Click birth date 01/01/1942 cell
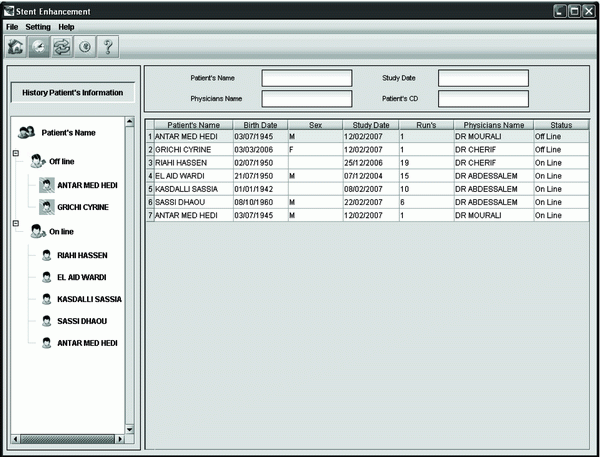The height and width of the screenshot is (457, 600). coord(261,189)
